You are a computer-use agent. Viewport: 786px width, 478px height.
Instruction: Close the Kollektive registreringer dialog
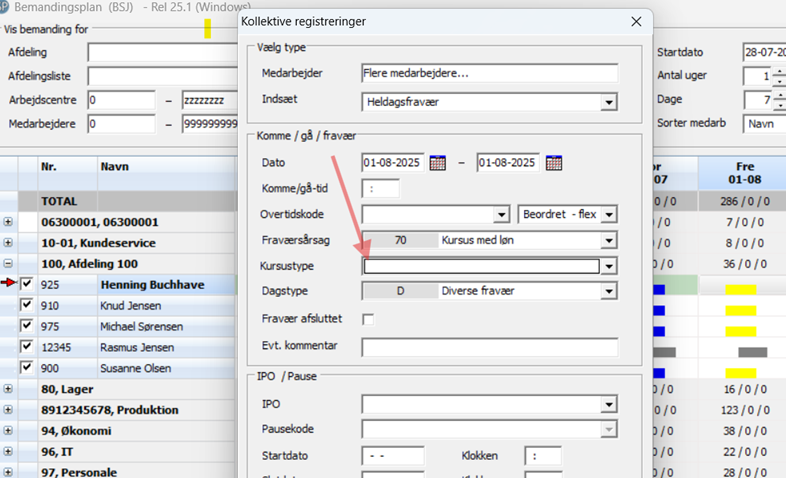tap(636, 21)
